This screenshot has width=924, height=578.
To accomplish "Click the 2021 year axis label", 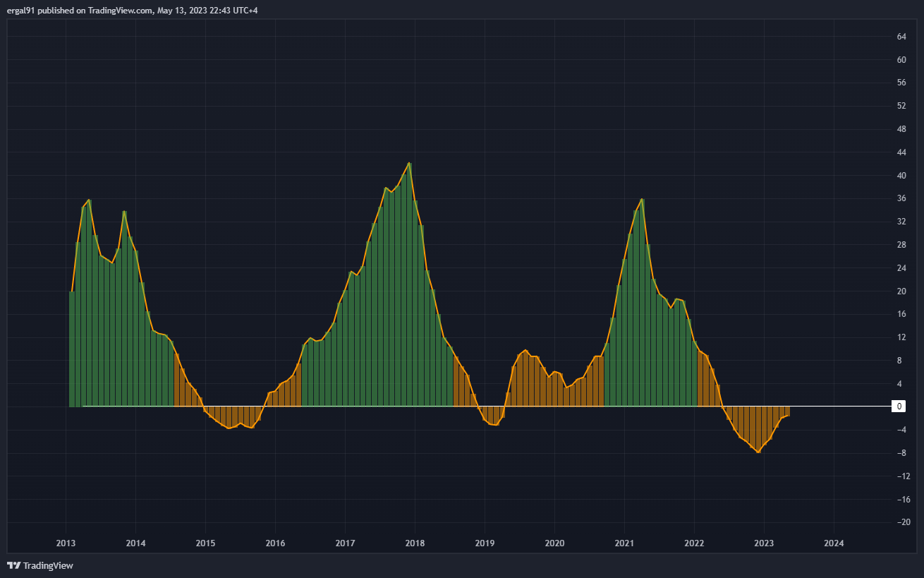I will 624,543.
